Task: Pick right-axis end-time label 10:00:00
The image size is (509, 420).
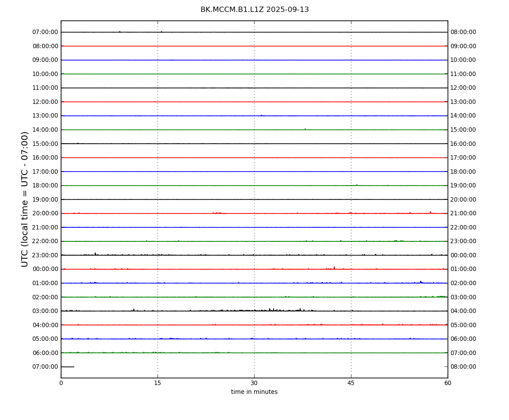Action: click(x=463, y=60)
